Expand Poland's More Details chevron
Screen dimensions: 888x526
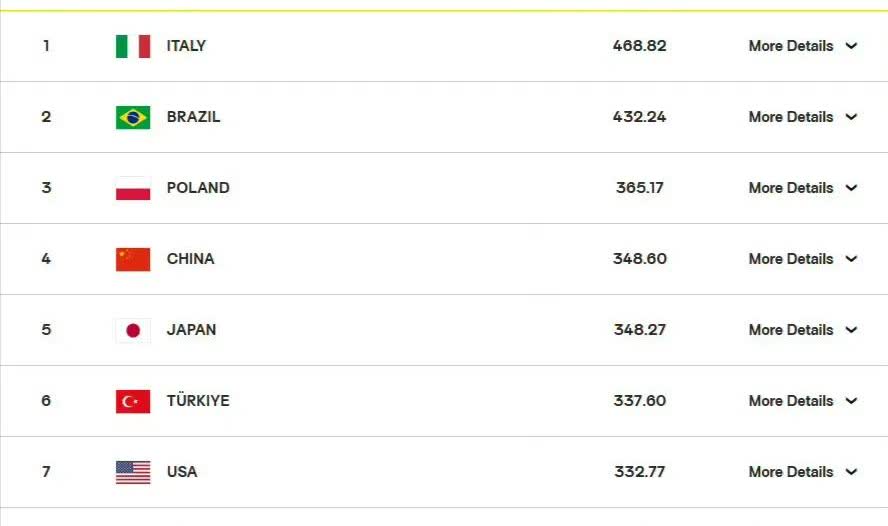(851, 188)
